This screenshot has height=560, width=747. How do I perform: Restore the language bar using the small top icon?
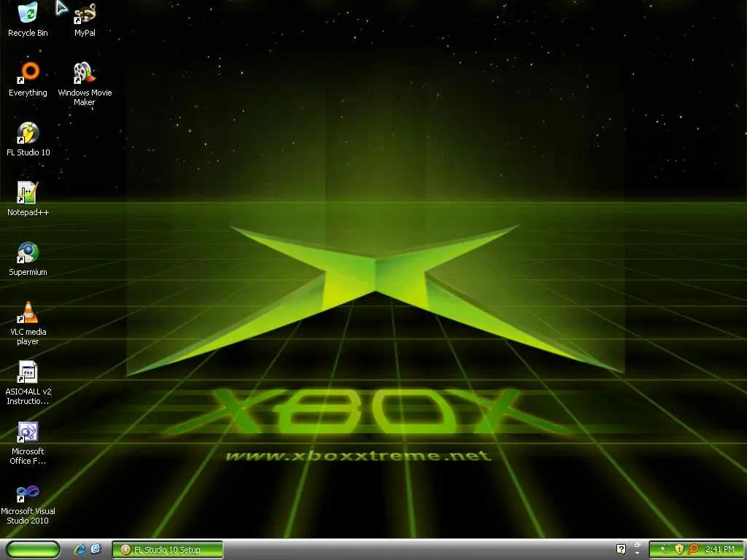[x=638, y=545]
